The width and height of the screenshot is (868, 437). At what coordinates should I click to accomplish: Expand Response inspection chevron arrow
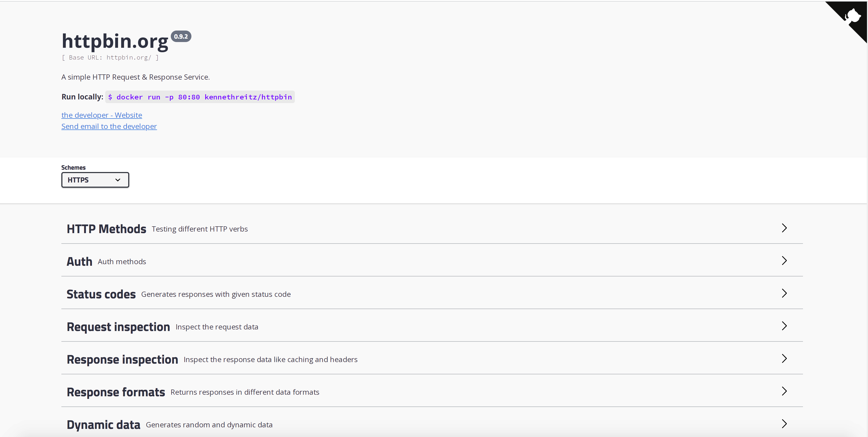[784, 359]
